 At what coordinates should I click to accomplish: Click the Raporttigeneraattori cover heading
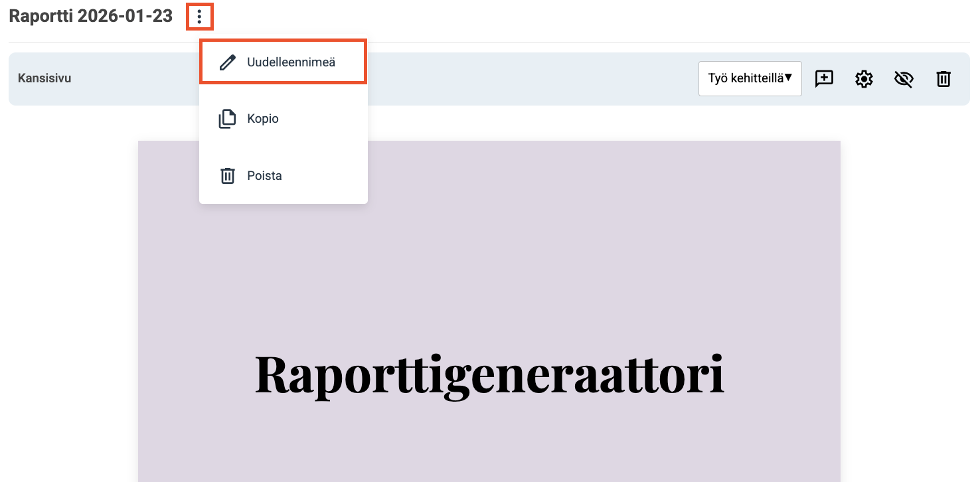pos(489,374)
